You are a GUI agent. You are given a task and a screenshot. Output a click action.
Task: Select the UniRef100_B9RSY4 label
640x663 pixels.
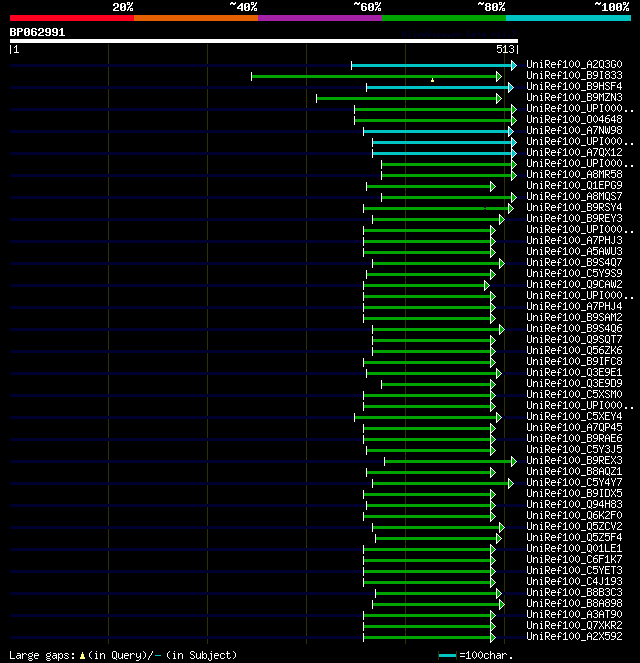tap(574, 207)
